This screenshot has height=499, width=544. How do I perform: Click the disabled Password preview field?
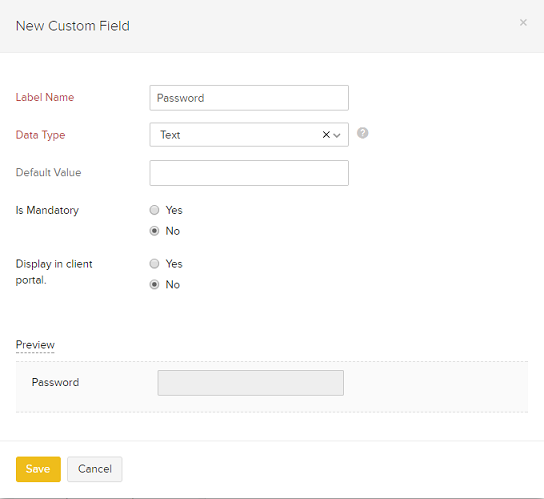click(x=250, y=383)
